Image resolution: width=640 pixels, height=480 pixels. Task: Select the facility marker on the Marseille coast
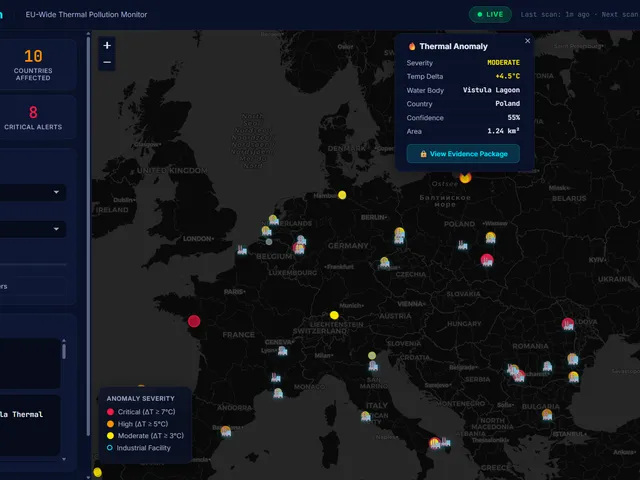[x=278, y=393]
